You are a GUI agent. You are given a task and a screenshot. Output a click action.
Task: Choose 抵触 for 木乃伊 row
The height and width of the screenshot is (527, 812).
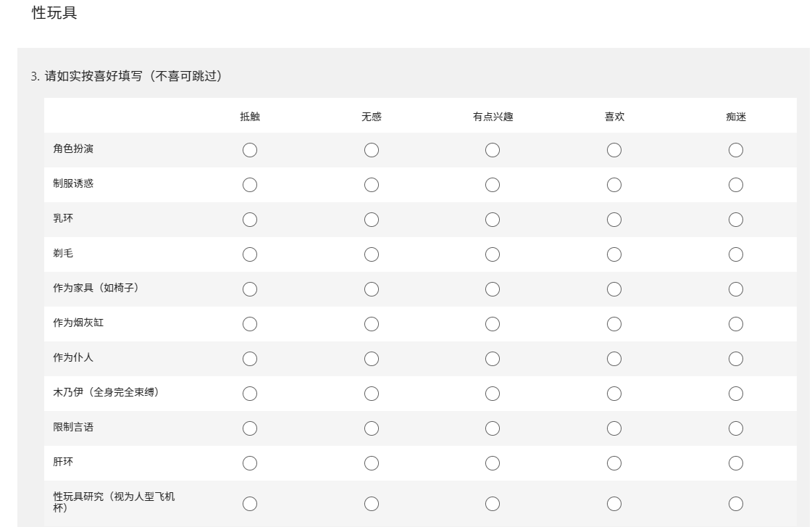pos(250,394)
